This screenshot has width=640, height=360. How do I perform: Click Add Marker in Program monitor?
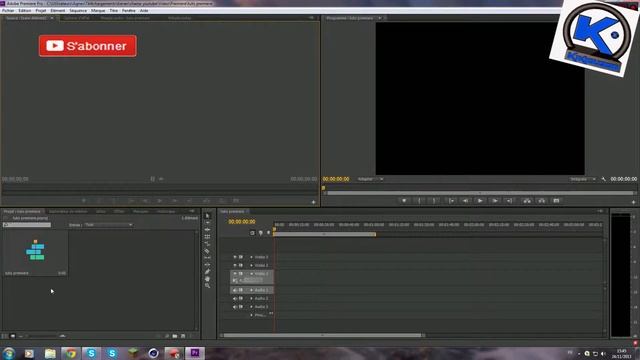coord(404,201)
